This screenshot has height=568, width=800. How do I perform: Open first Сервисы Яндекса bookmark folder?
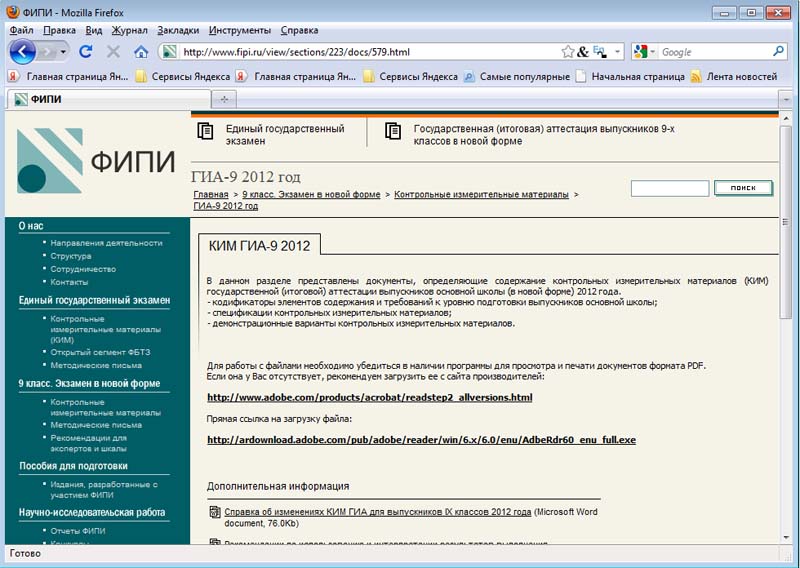tap(183, 77)
